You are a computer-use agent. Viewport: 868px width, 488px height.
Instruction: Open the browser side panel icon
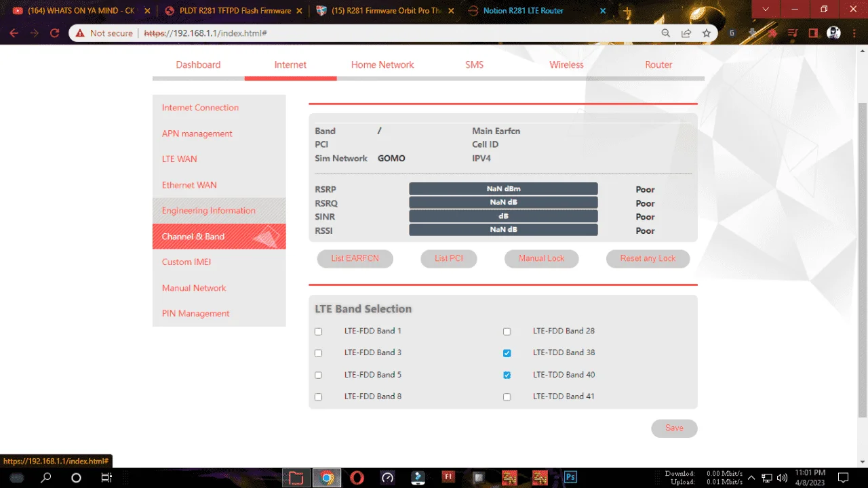pos(814,33)
